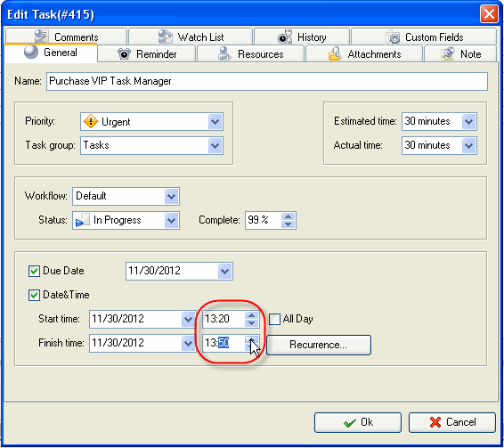
Task: Open the History tab
Action: coord(302,37)
